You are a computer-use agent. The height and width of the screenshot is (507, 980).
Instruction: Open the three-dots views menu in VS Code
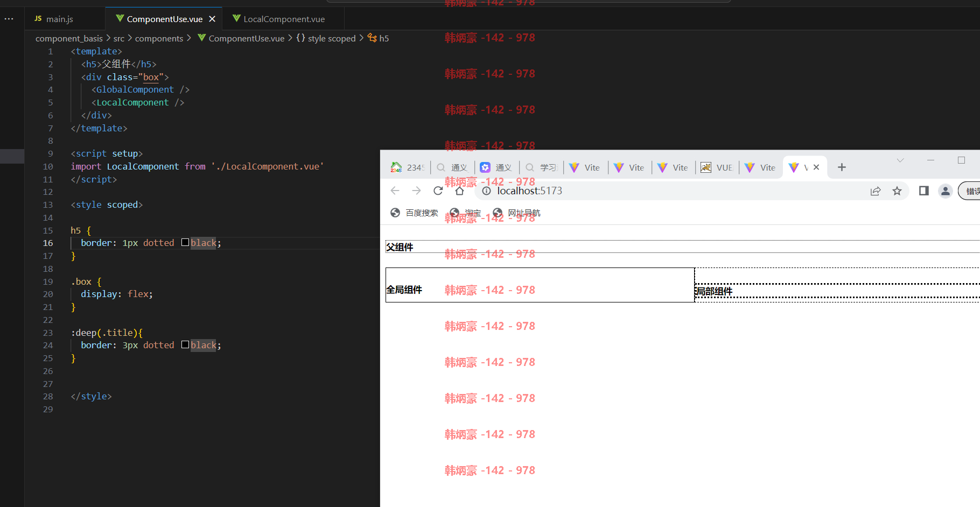point(9,19)
